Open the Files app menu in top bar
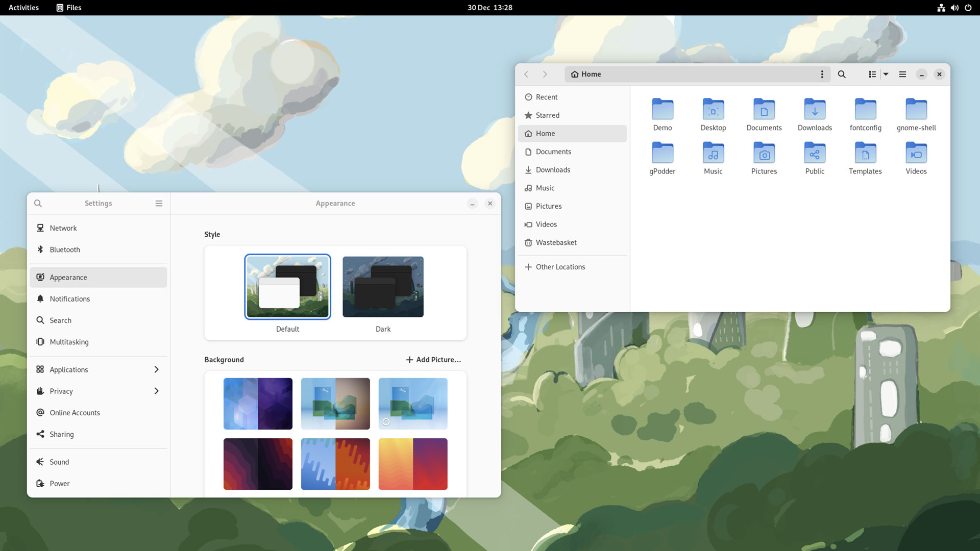 click(68, 8)
